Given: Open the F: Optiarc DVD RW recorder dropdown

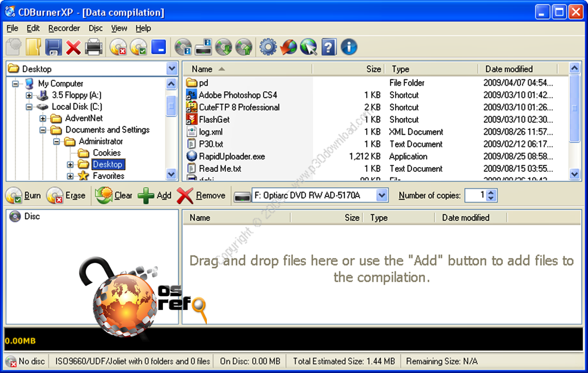Looking at the screenshot, I should [382, 195].
